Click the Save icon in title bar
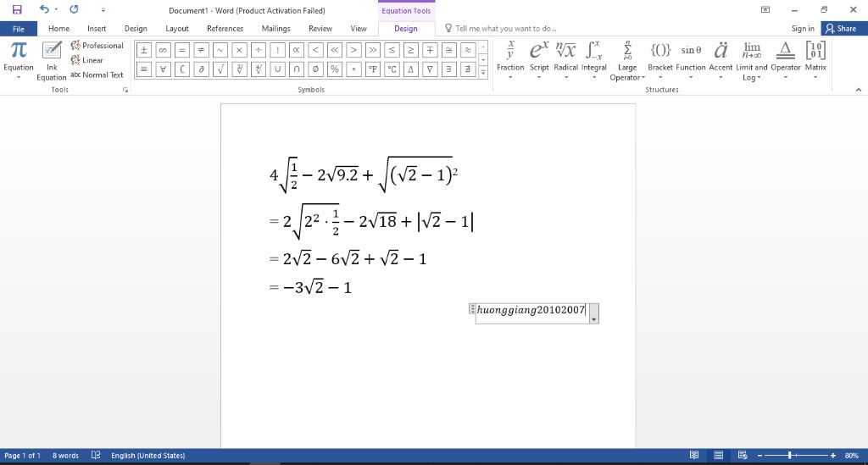This screenshot has width=868, height=465. [x=17, y=10]
